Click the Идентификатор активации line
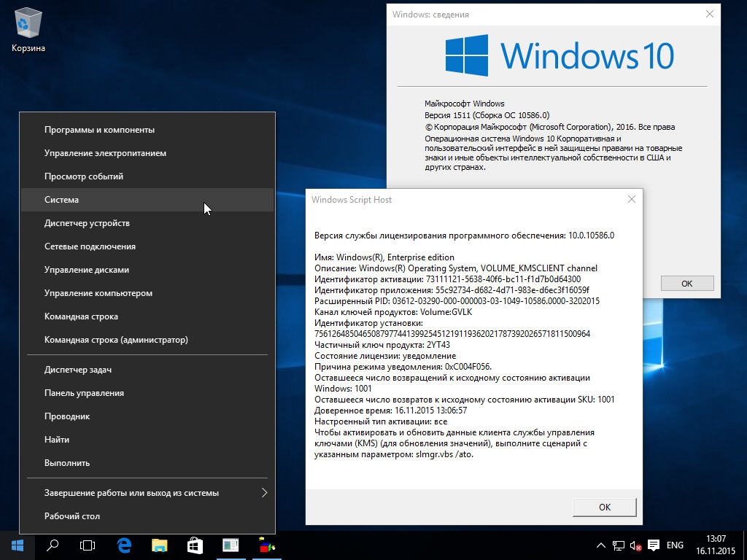Screen dimensions: 747x560 tap(448, 279)
